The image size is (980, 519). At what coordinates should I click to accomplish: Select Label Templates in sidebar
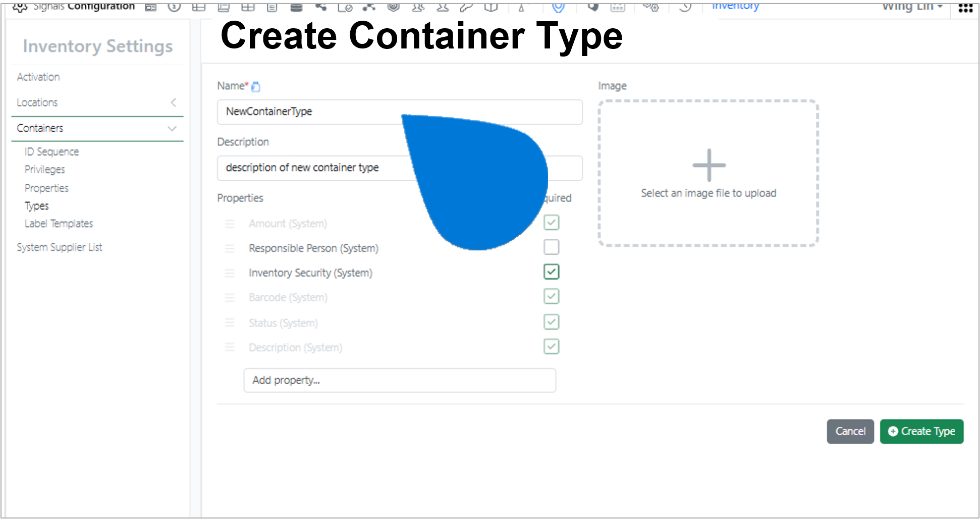(59, 224)
